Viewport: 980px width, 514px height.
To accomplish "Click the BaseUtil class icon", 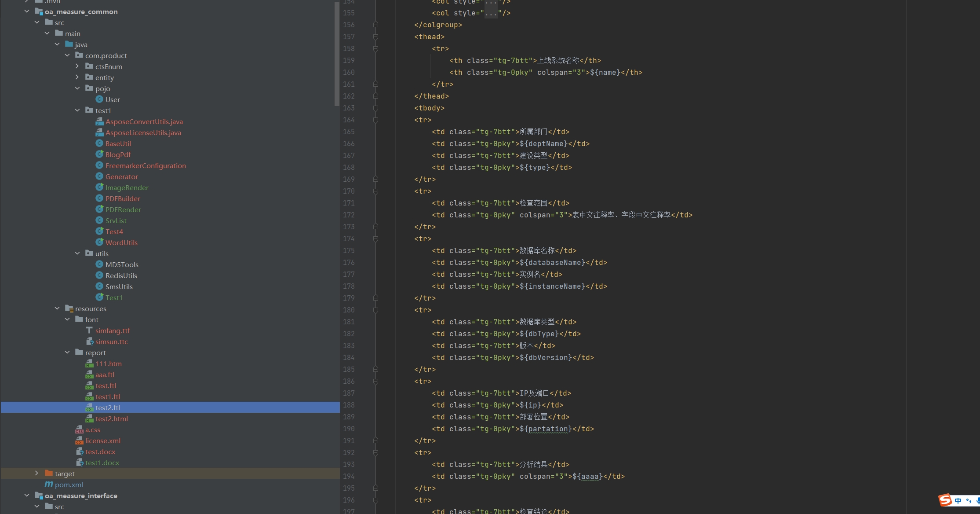I will [x=99, y=143].
